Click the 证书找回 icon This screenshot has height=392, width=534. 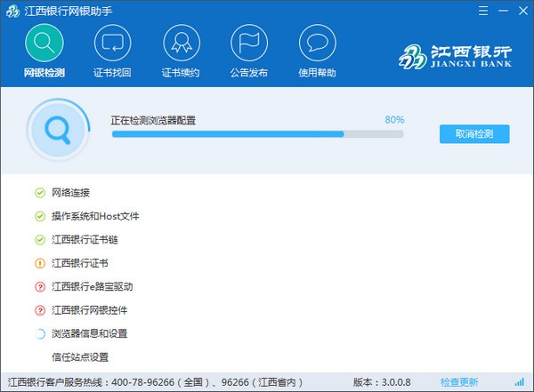pyautogui.click(x=112, y=42)
